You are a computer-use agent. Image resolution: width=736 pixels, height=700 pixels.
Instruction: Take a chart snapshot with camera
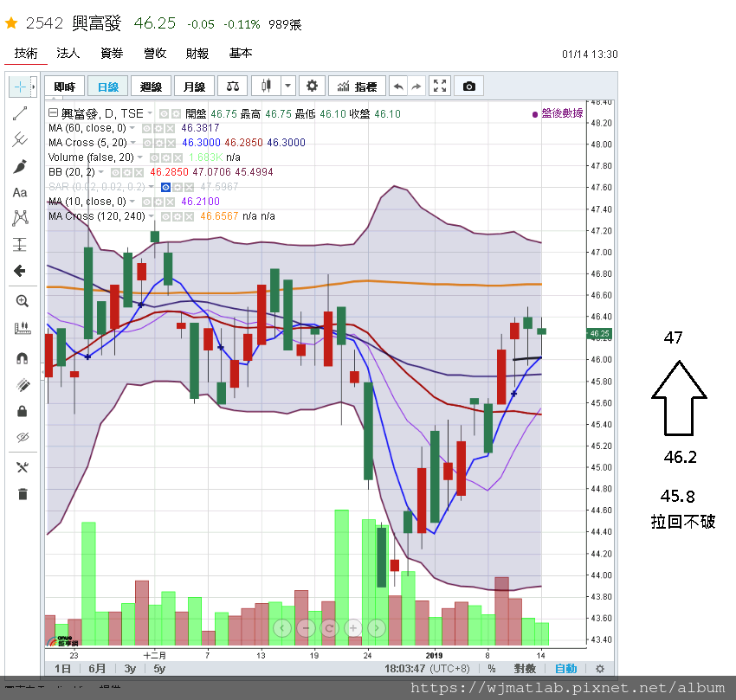point(469,87)
